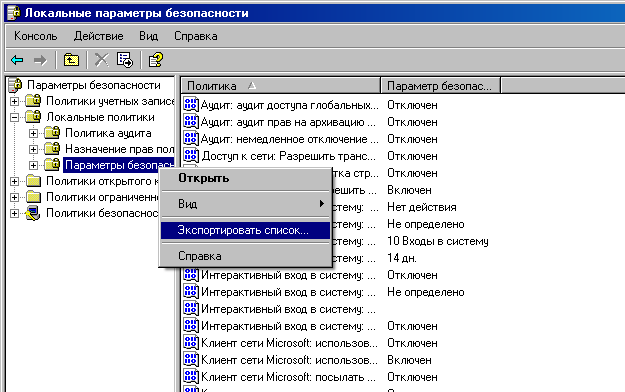
Task: Click the value 14 дн.
Action: click(x=402, y=258)
